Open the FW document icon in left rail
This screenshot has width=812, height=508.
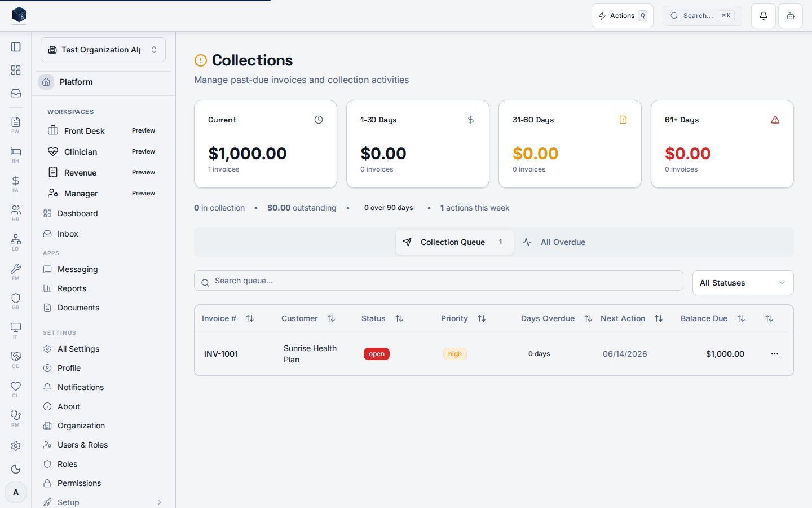coord(16,124)
